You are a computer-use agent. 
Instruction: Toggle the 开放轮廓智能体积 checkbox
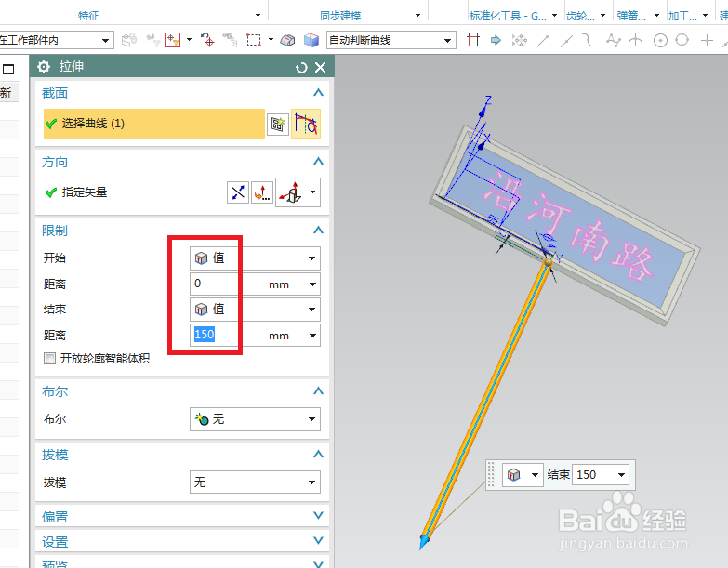49,358
